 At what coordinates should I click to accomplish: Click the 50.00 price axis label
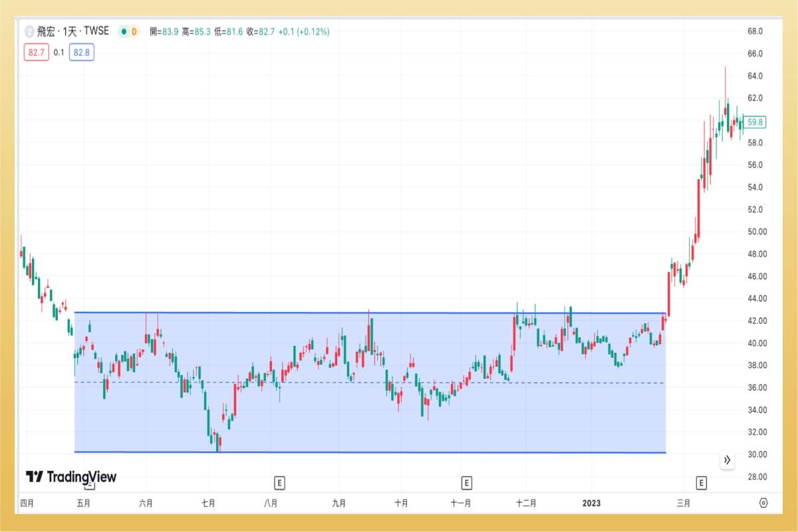pos(757,232)
